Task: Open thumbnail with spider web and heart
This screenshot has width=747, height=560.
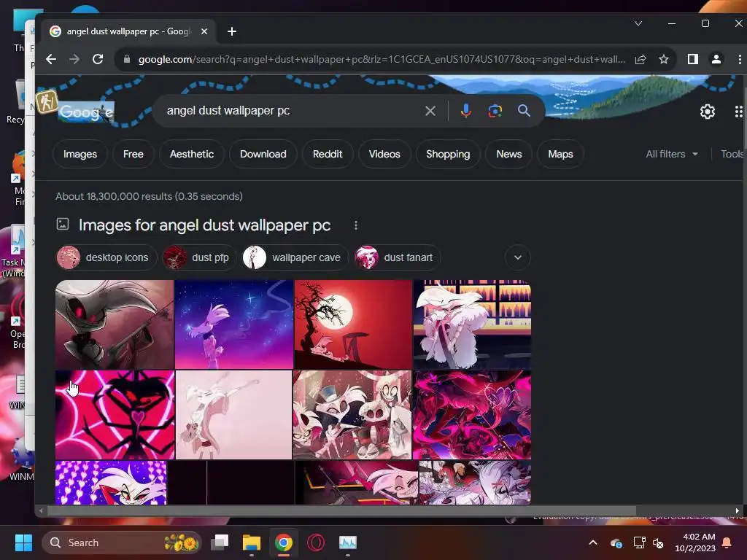Action: click(x=115, y=415)
